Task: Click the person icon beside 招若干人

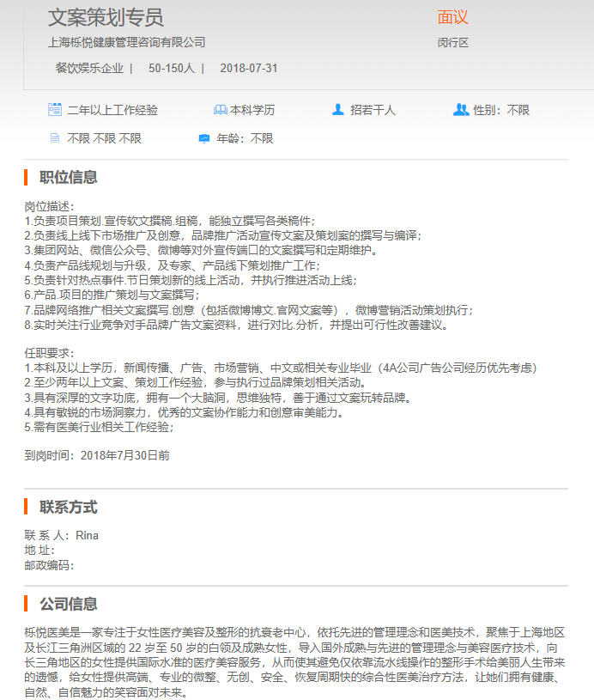Action: tap(338, 110)
